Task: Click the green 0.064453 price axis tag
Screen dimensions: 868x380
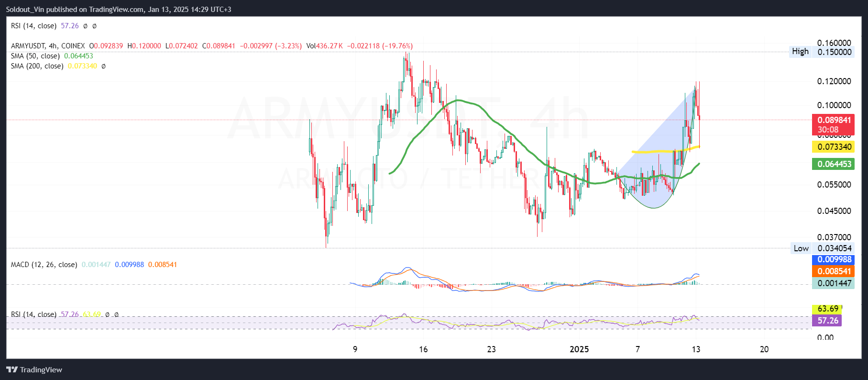Action: (834, 164)
